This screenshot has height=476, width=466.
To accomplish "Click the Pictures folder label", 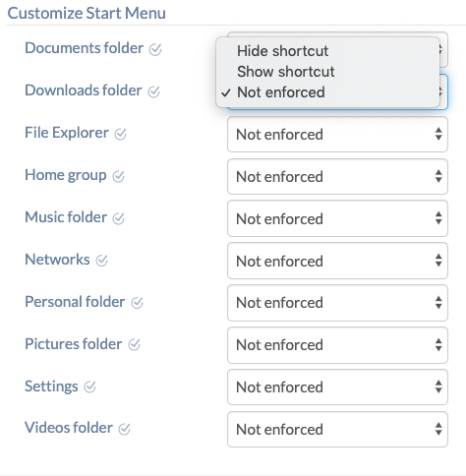I will tap(74, 344).
